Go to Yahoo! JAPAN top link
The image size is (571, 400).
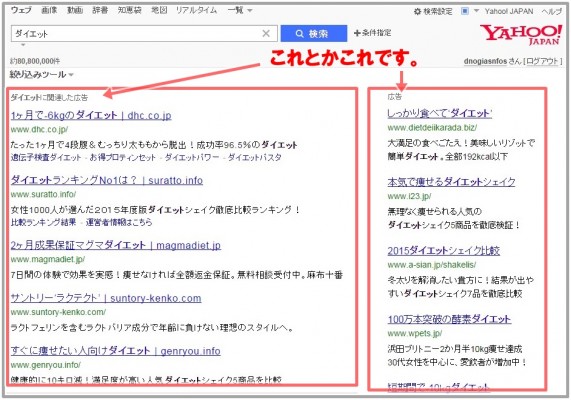point(509,11)
